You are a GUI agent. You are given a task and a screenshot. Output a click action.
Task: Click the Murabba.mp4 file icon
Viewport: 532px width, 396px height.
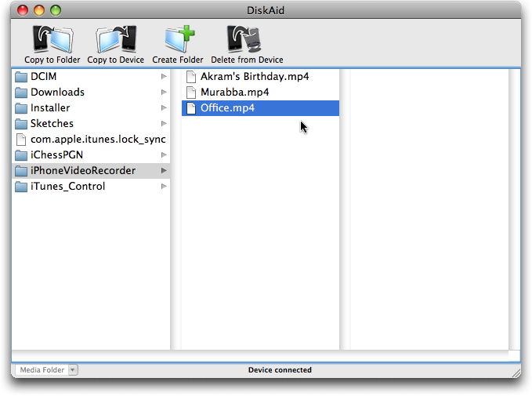click(x=191, y=93)
